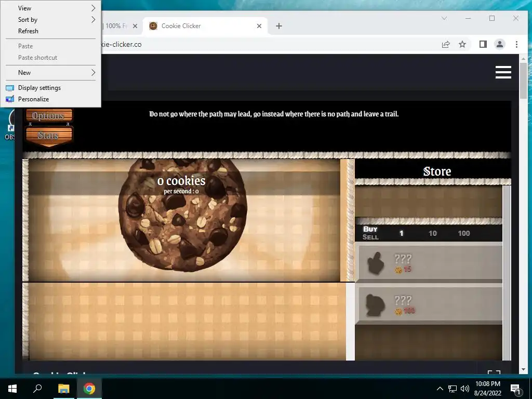The image size is (532, 399).
Task: Buy the grandma silhouette item costing 100
Action: (429, 304)
